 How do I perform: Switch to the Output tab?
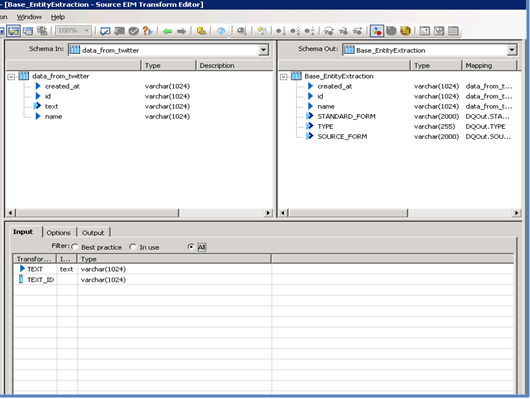click(93, 233)
